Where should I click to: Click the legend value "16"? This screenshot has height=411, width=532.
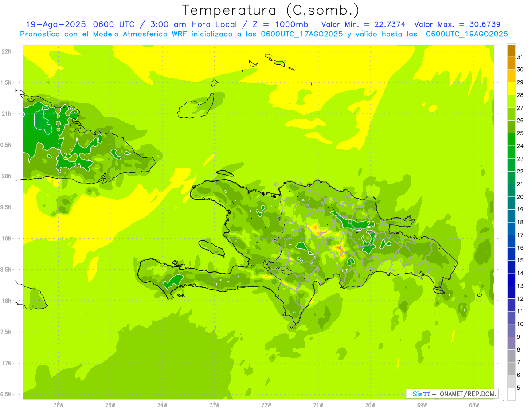click(x=520, y=247)
